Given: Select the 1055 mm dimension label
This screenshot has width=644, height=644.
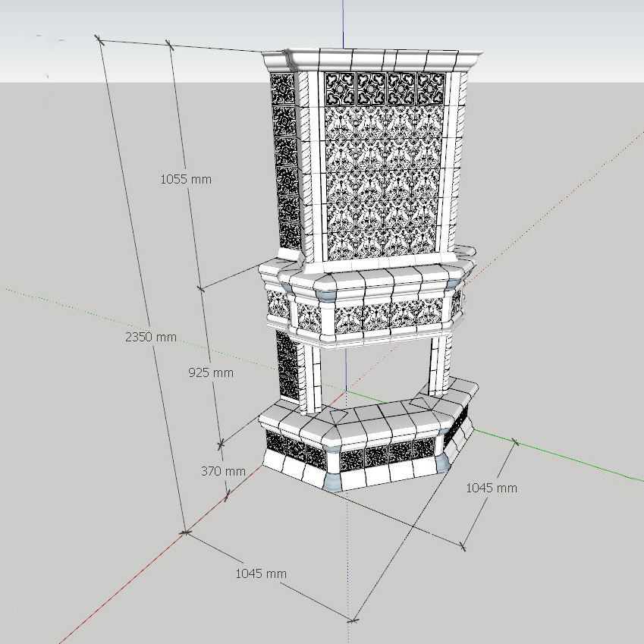Looking at the screenshot, I should tap(186, 179).
